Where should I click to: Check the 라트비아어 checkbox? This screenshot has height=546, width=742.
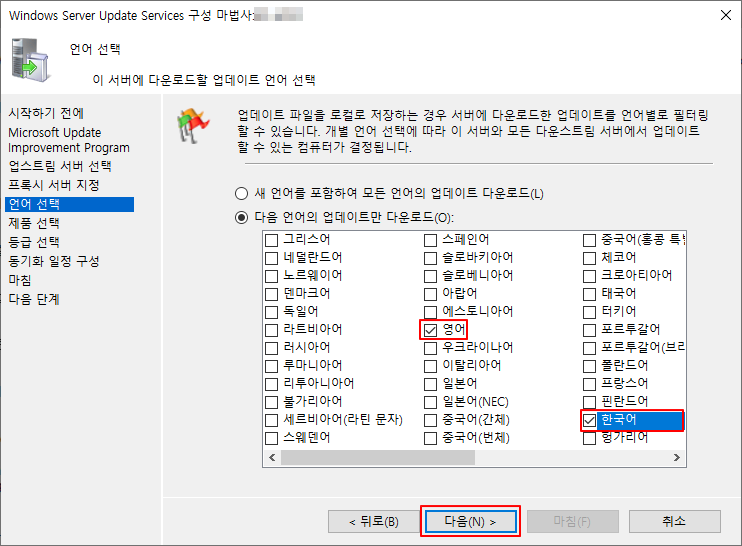coord(271,330)
